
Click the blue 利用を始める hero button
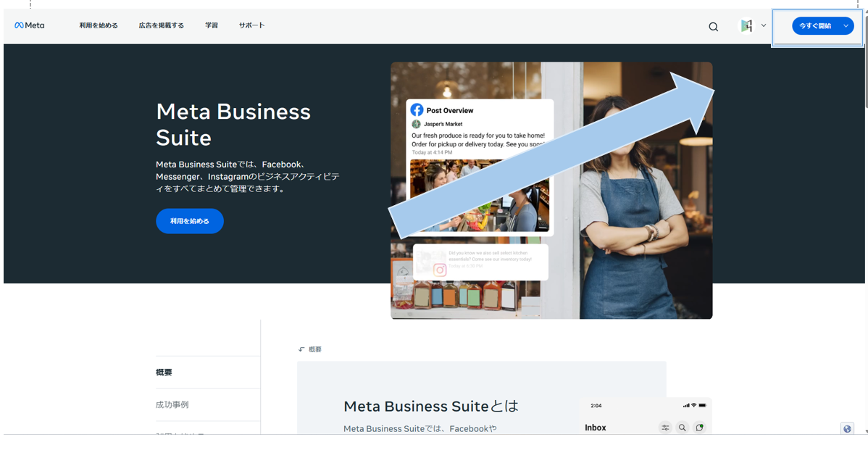click(190, 221)
